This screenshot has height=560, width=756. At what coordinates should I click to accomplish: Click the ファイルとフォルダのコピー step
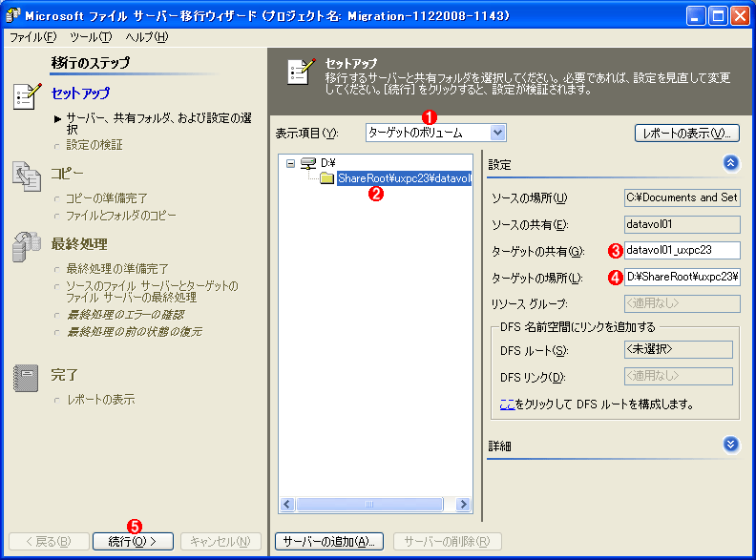coord(121,216)
